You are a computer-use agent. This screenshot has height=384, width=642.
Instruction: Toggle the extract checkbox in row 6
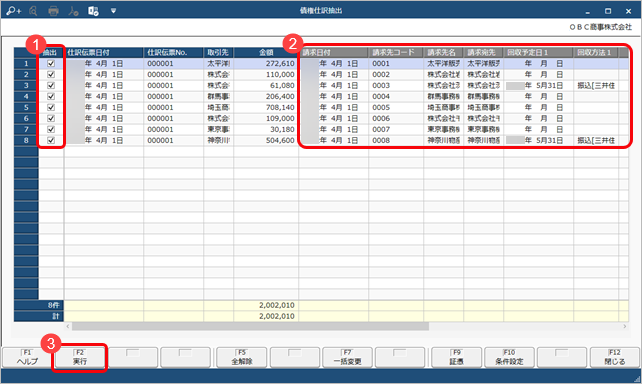click(x=51, y=118)
